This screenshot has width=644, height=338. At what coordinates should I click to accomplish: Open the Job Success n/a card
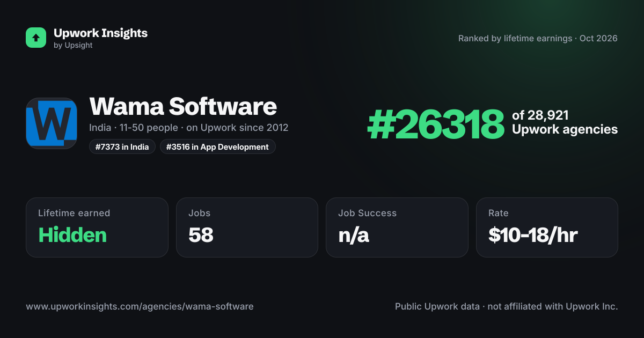tap(397, 227)
